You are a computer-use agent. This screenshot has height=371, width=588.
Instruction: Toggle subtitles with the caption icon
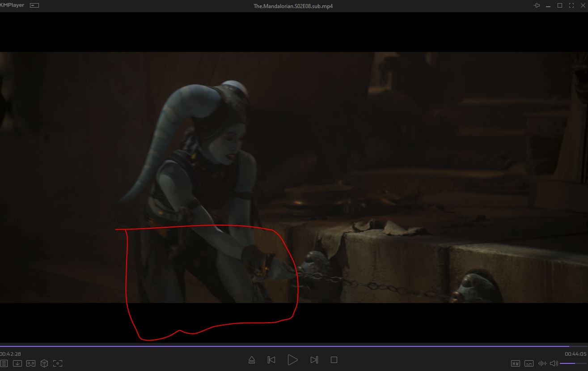tap(529, 363)
